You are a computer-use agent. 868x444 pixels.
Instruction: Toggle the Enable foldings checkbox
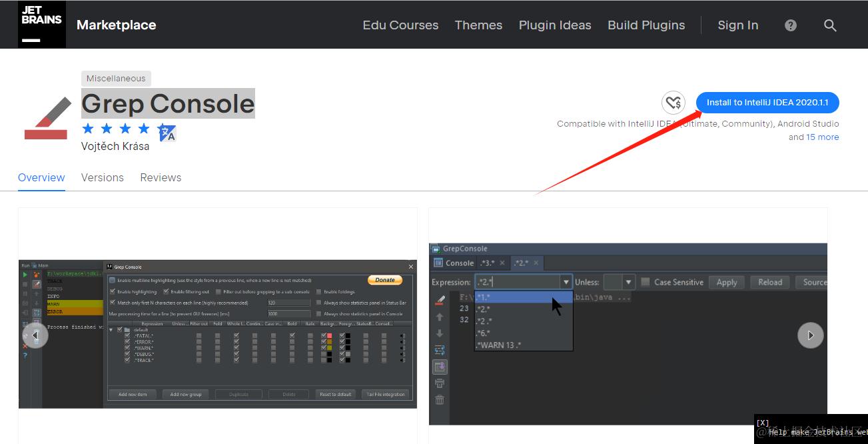(x=318, y=291)
